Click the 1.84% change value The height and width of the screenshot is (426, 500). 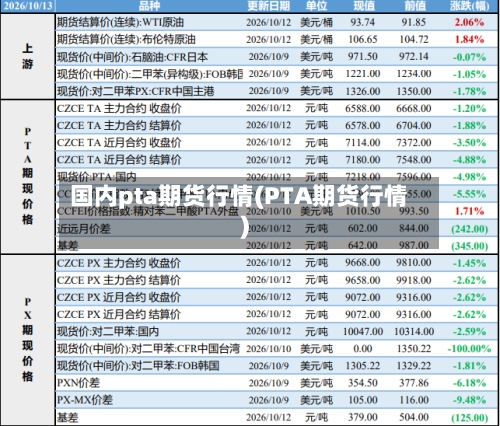point(469,39)
